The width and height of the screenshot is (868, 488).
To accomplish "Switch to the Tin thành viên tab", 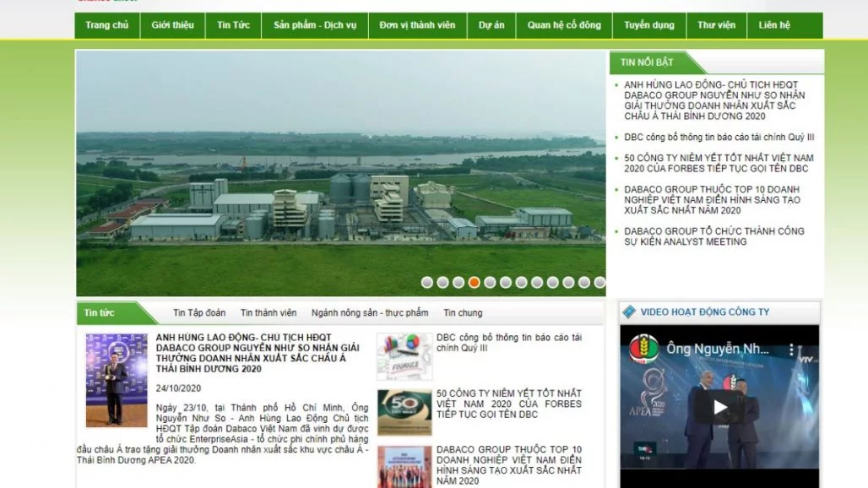I will tap(269, 312).
